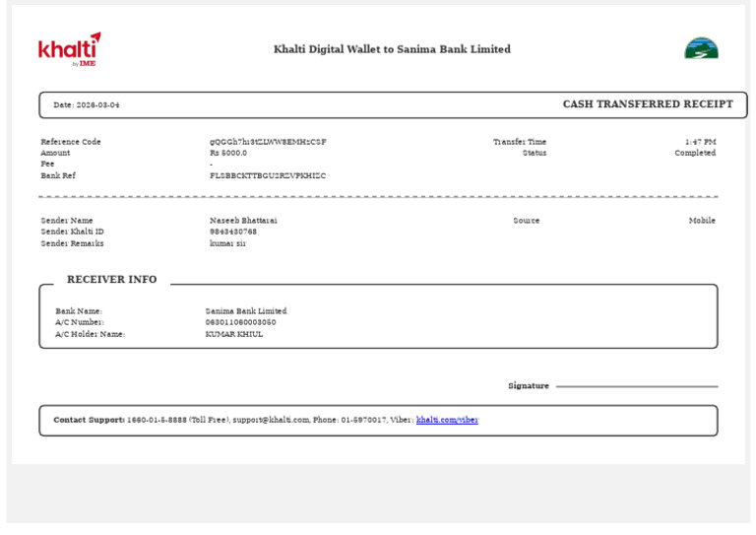Select the sender name 'Naseeb Bhattarai'

[x=243, y=221]
